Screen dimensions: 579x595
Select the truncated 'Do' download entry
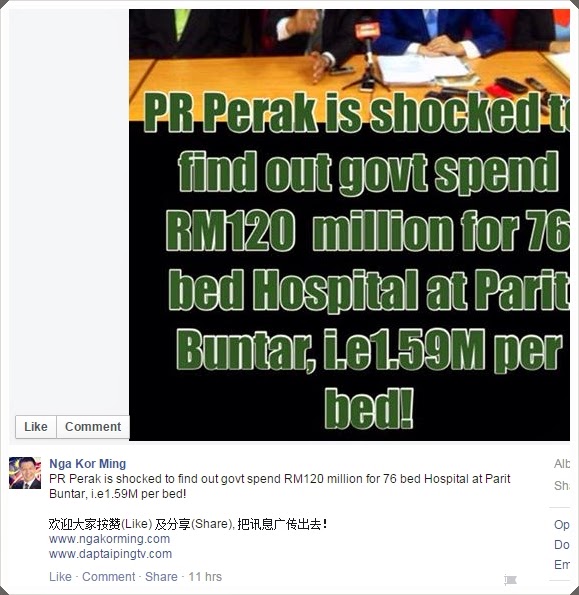tap(562, 545)
